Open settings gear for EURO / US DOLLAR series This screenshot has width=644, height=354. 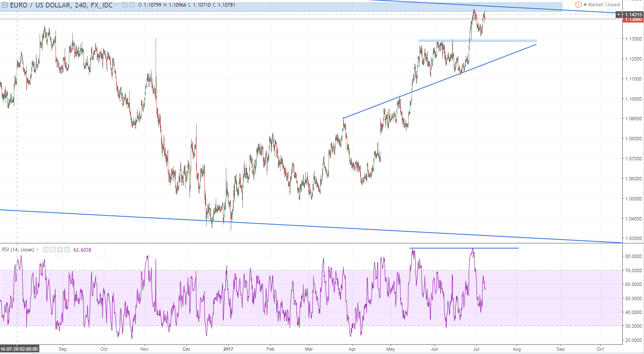pos(132,5)
